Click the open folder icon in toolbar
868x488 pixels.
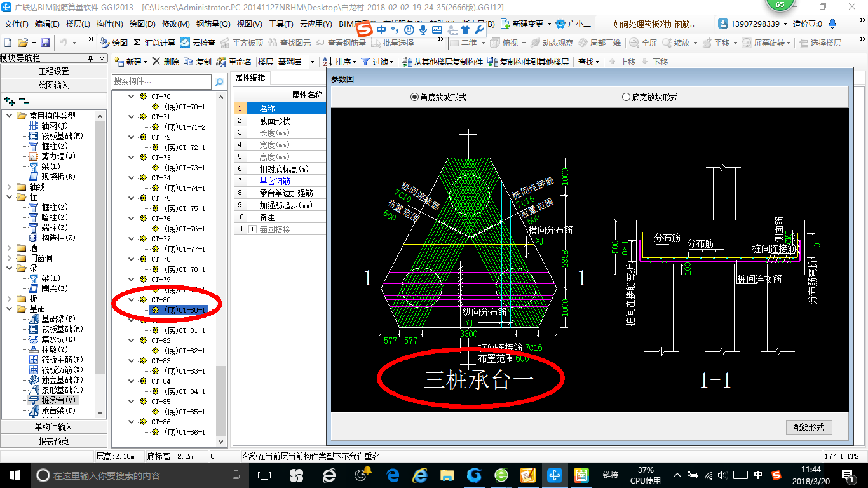(x=22, y=43)
